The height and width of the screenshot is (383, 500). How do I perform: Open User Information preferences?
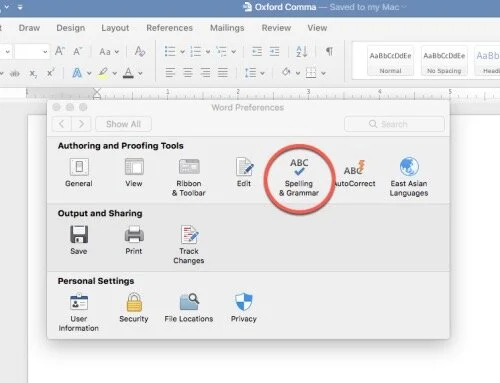79,313
